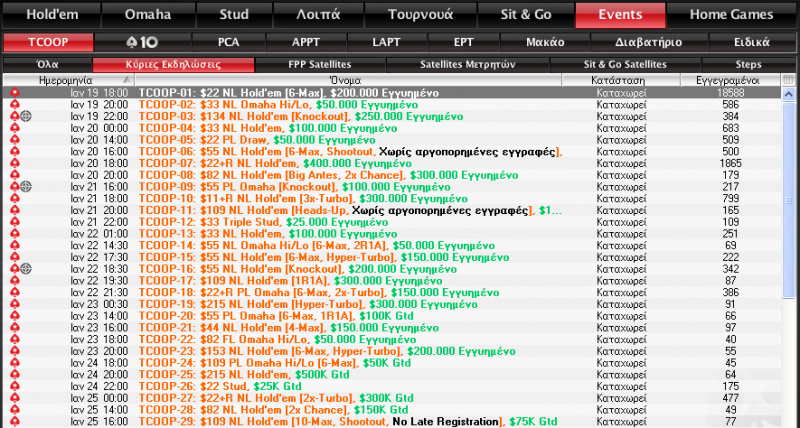Image resolution: width=800 pixels, height=428 pixels.
Task: Select the Stud tab
Action: point(234,15)
